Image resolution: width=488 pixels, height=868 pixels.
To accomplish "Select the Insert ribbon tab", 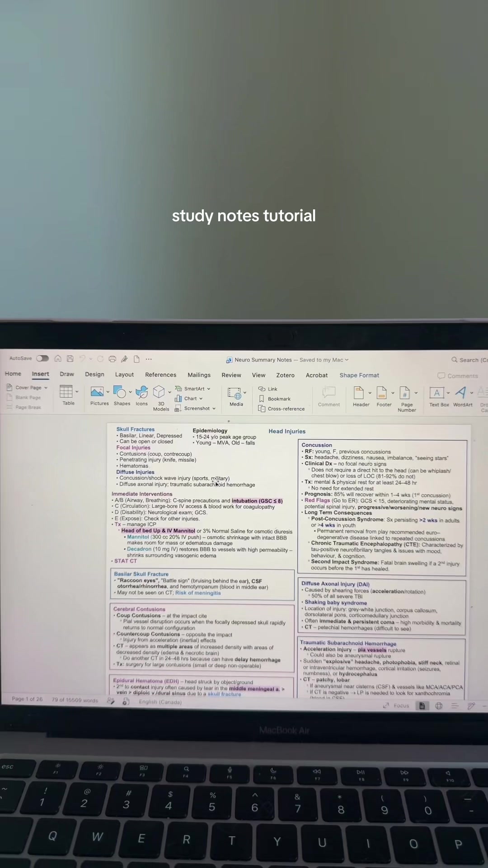I will 40,374.
